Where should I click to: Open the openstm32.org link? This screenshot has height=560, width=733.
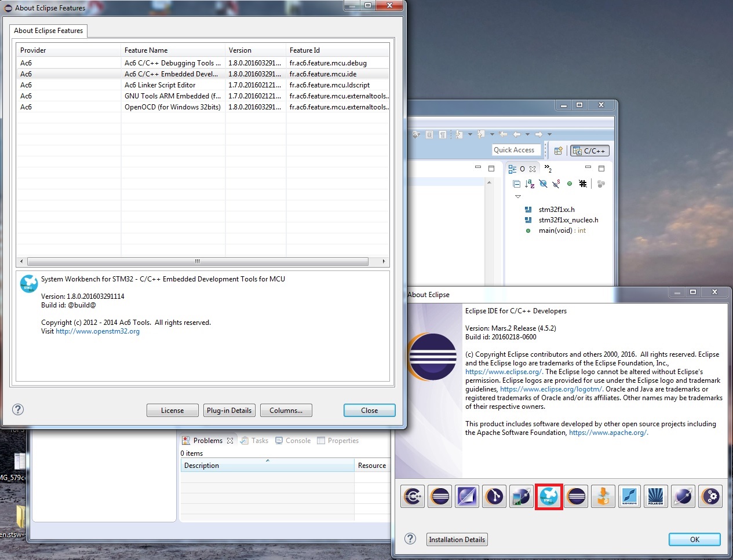click(x=97, y=331)
